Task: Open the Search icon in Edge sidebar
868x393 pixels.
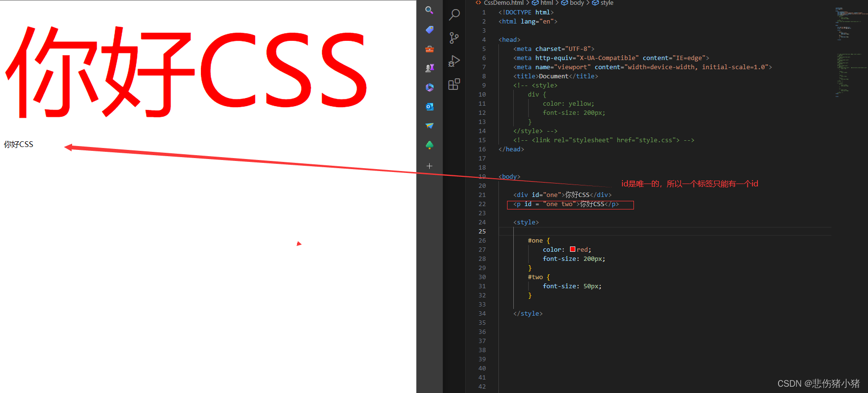Action: coord(429,10)
